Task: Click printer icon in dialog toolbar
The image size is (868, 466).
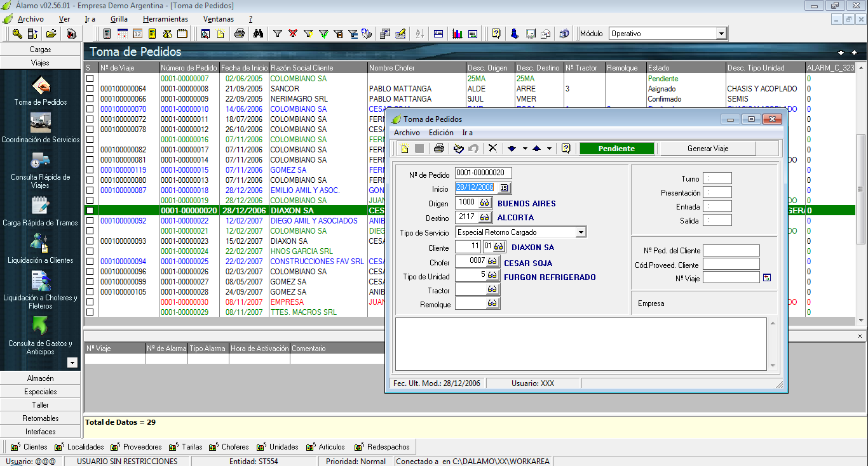Action: click(x=438, y=149)
